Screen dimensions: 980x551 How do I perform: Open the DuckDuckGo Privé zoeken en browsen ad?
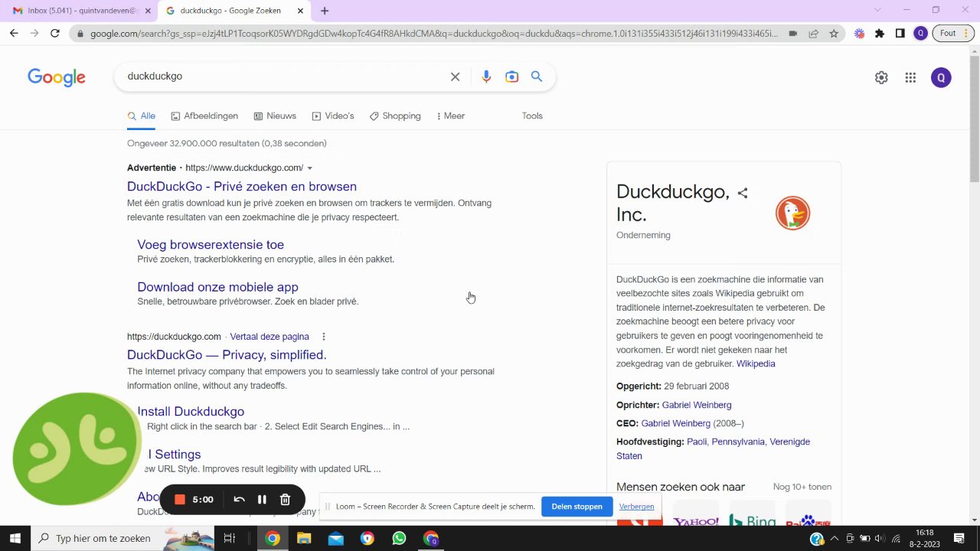[242, 187]
